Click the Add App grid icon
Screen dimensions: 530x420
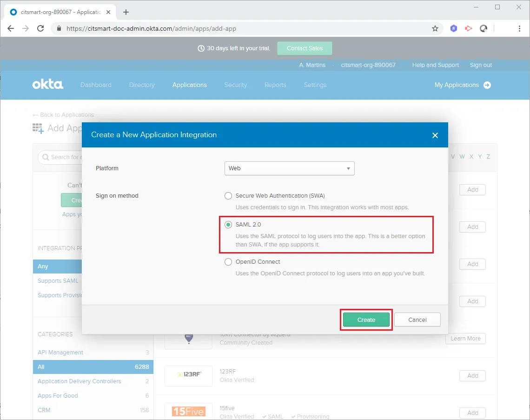[38, 128]
